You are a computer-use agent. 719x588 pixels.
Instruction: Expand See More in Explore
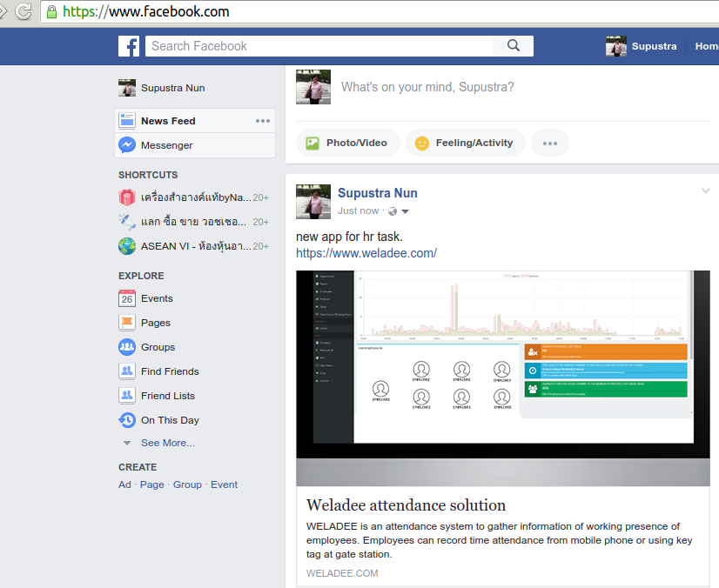coord(167,443)
